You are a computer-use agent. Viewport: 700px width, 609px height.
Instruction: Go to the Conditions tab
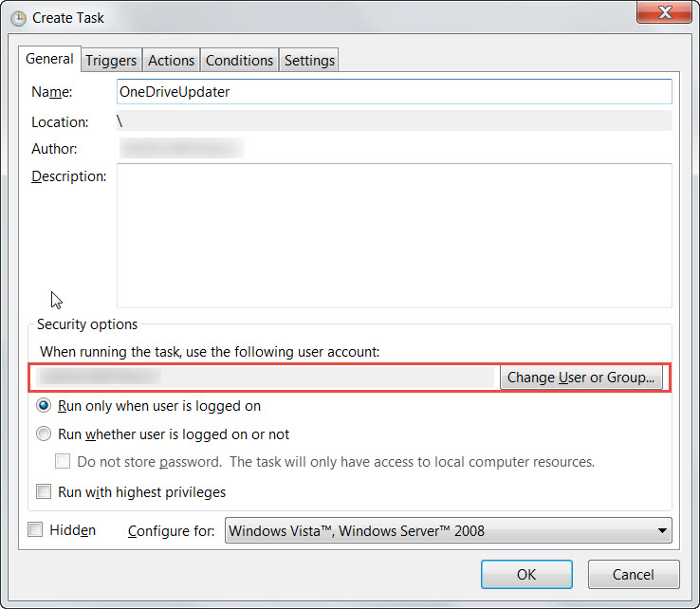tap(239, 61)
